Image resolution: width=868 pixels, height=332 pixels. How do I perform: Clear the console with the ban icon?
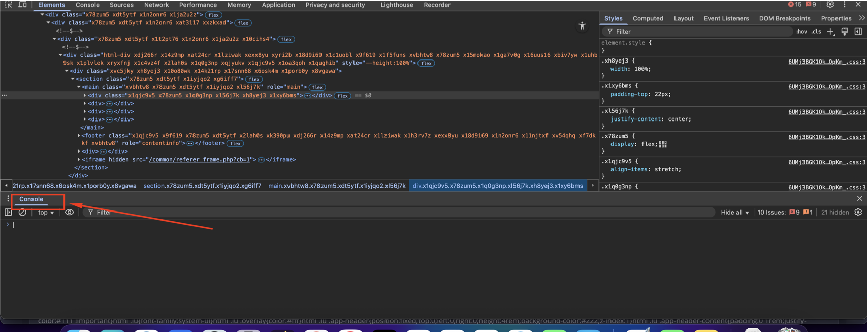coord(22,213)
